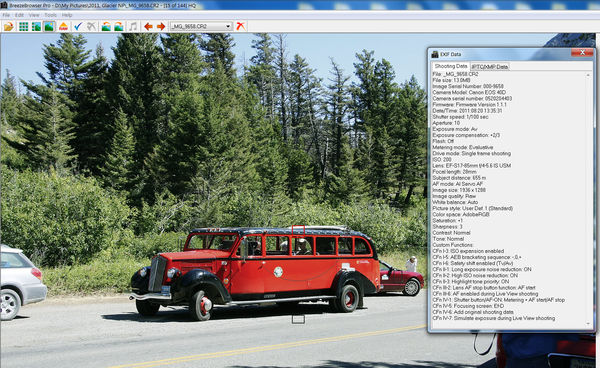Select the thumbnails with preview view icon
600x368 pixels.
(x=36, y=26)
